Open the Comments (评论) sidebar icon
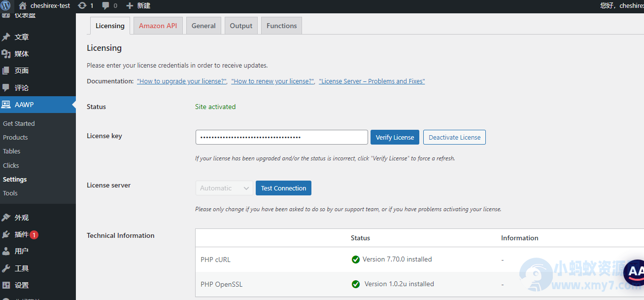The height and width of the screenshot is (300, 644). point(7,87)
